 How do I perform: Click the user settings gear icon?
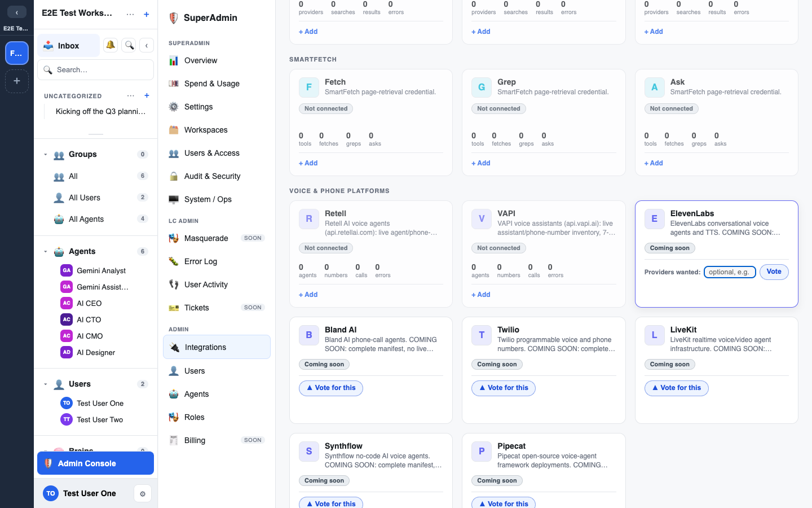click(143, 494)
